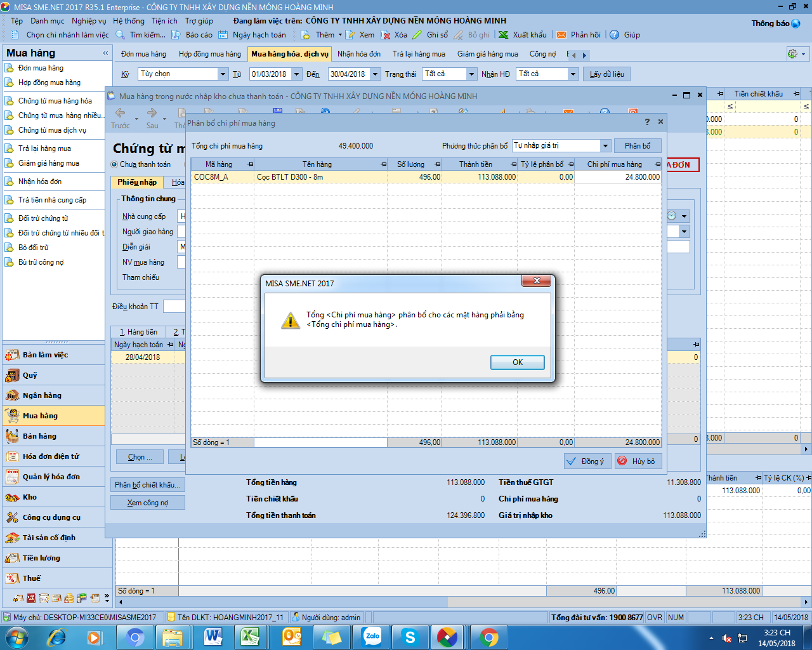Screen dimensions: 812x650
Task: Open the Đến date dropdown 30/04/2018
Action: (x=375, y=74)
